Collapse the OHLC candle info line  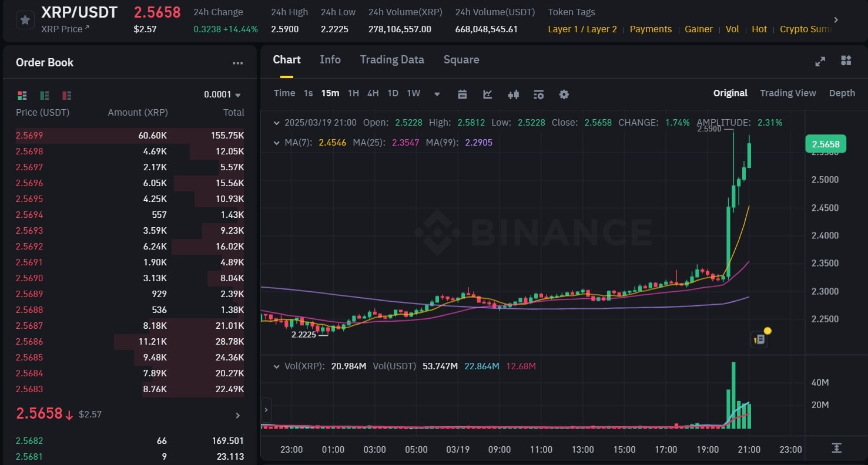pos(277,123)
